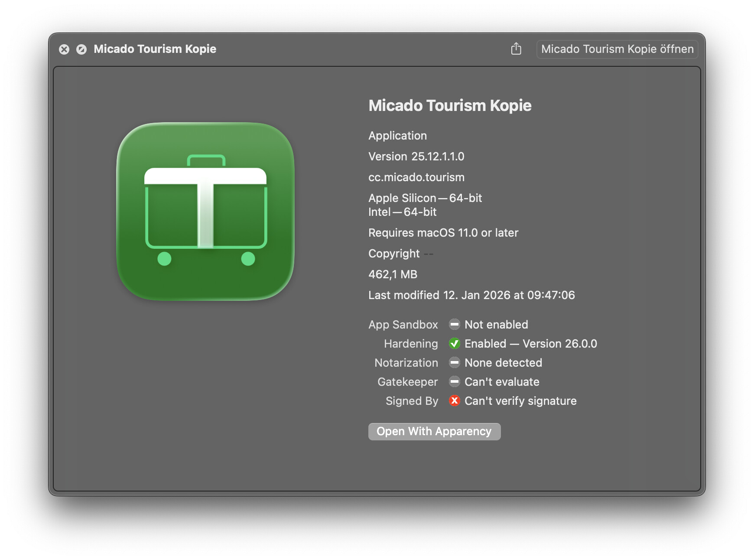Viewport: 754px width, 560px height.
Task: Click the Open With Apparency button
Action: tap(434, 432)
